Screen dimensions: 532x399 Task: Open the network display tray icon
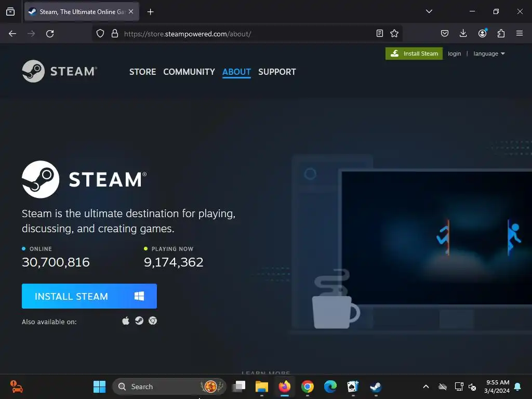pyautogui.click(x=459, y=387)
